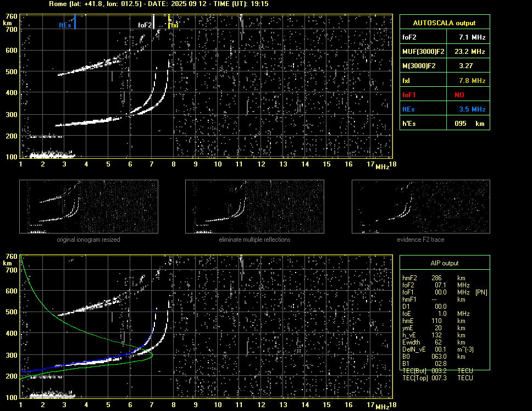Click the '[PN]' tag in foF1 row

[481, 292]
